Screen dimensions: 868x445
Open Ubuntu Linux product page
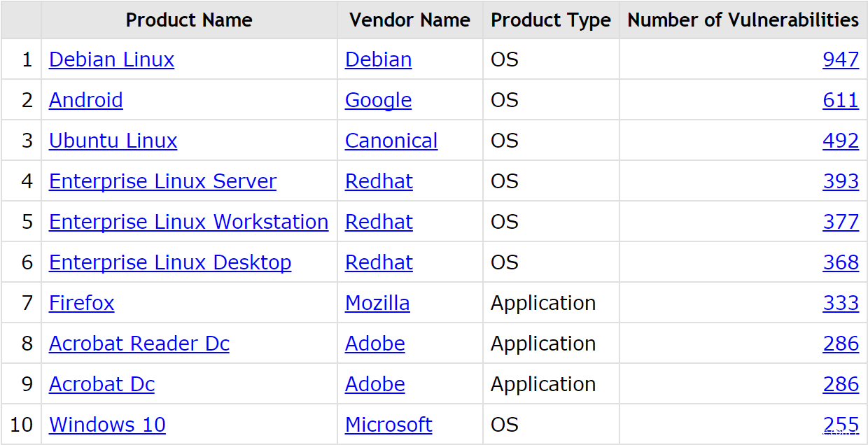tap(113, 141)
